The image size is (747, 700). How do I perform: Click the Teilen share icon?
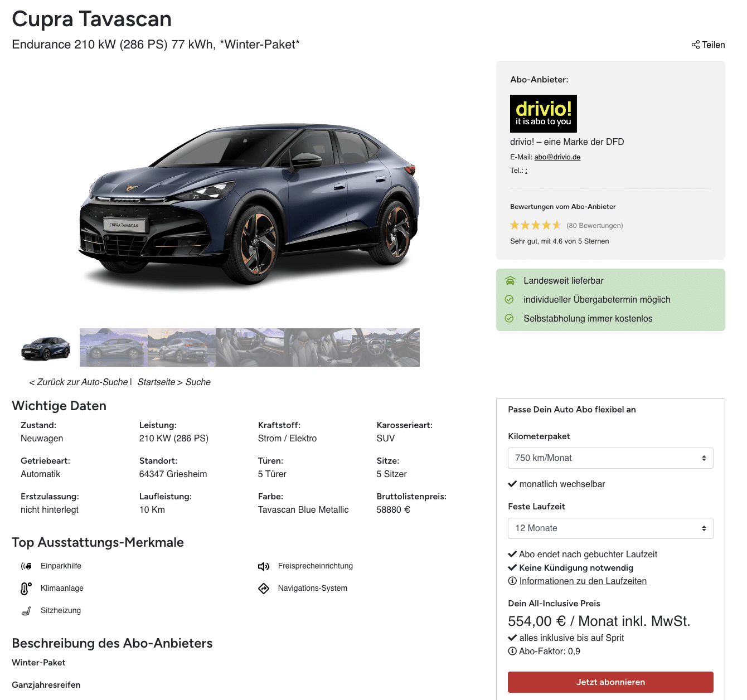click(696, 45)
